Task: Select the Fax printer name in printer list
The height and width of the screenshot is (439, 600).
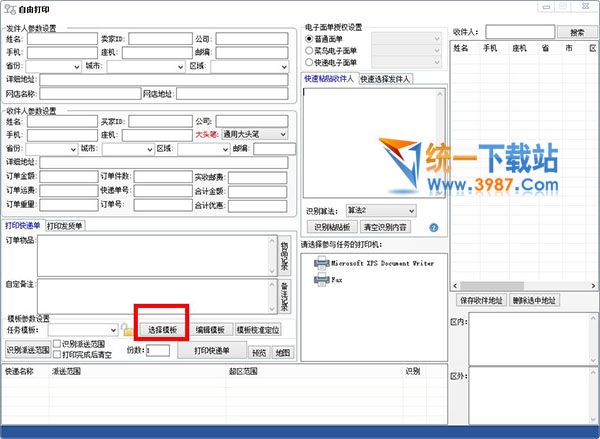Action: [337, 280]
